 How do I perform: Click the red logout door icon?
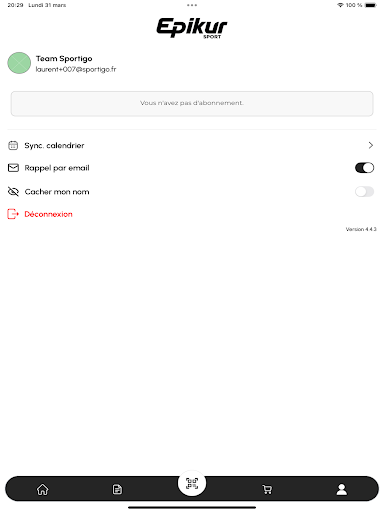pyautogui.click(x=13, y=214)
